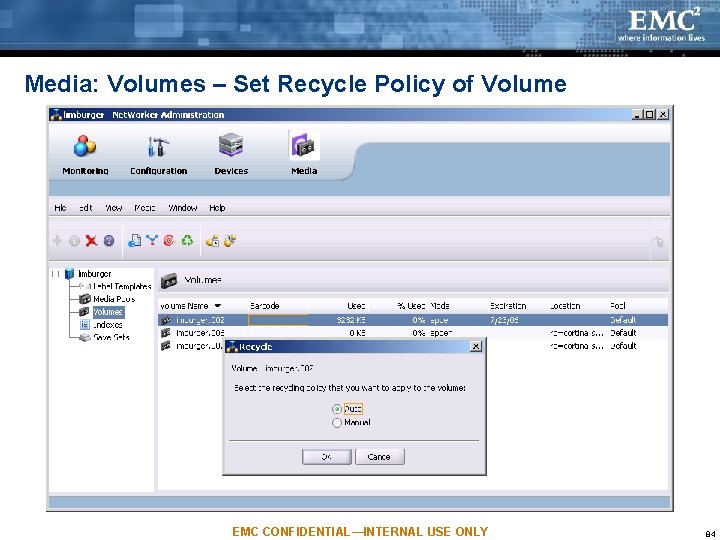720x540 pixels.
Task: Select volume name imburger.003
Action: [200, 332]
